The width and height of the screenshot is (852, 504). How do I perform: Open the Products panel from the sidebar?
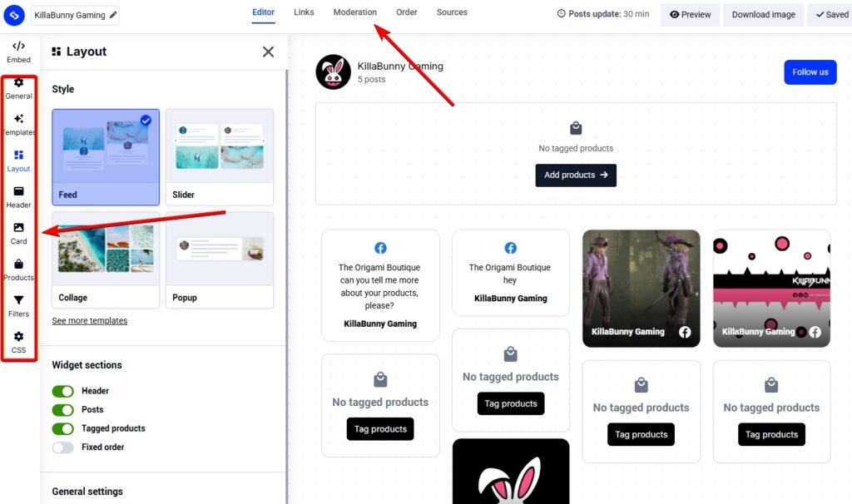click(18, 270)
